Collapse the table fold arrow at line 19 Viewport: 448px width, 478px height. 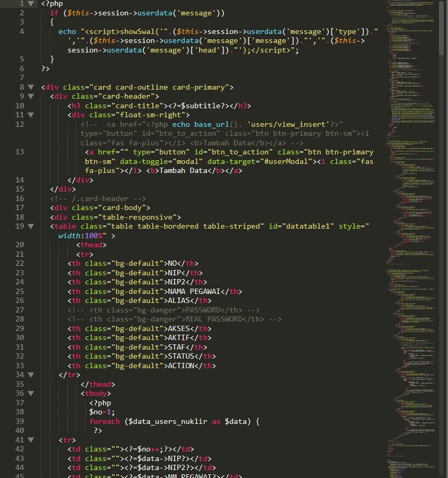coord(31,226)
